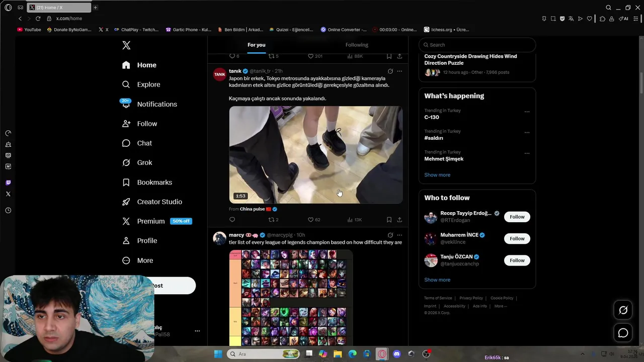Image resolution: width=644 pixels, height=362 pixels.
Task: Click the X logo above Home
Action: click(126, 45)
